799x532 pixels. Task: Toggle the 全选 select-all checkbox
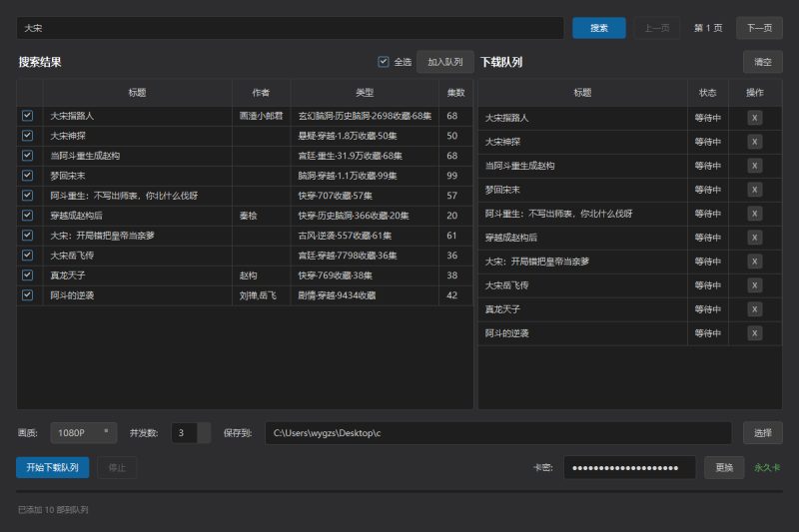384,62
